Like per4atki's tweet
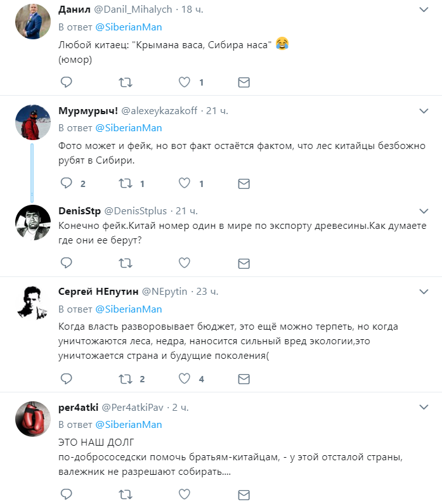Viewport: 442px width, 504px height. 185,494
